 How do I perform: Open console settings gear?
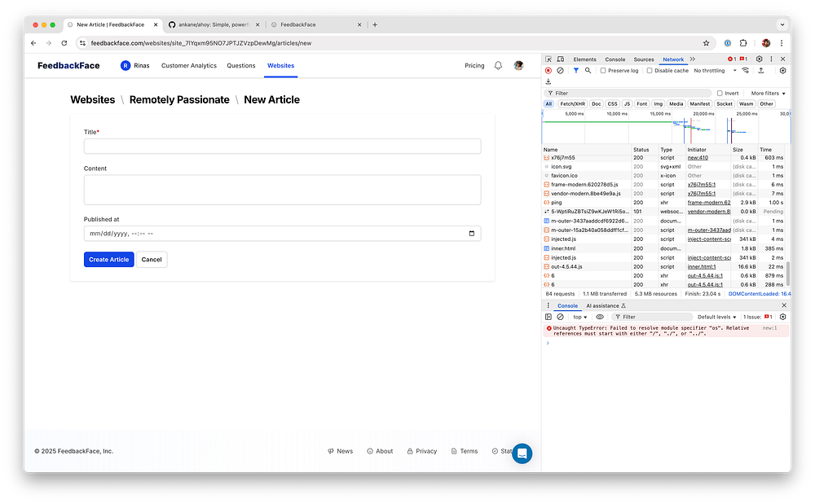[782, 317]
